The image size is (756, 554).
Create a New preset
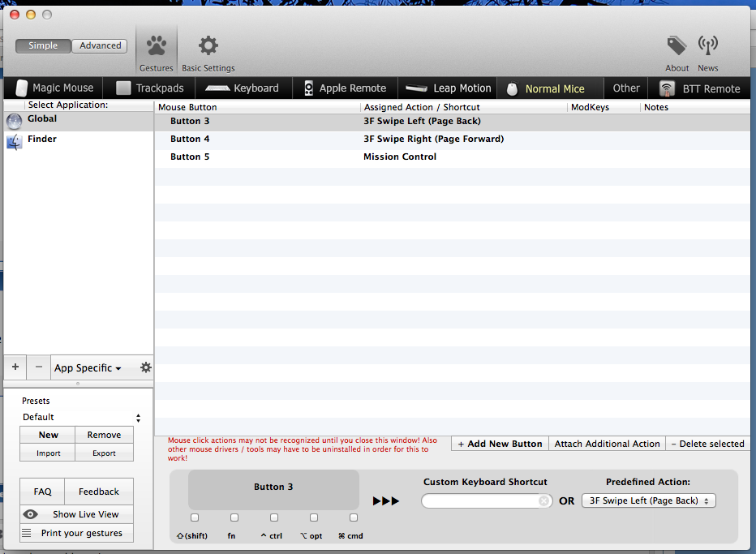48,435
